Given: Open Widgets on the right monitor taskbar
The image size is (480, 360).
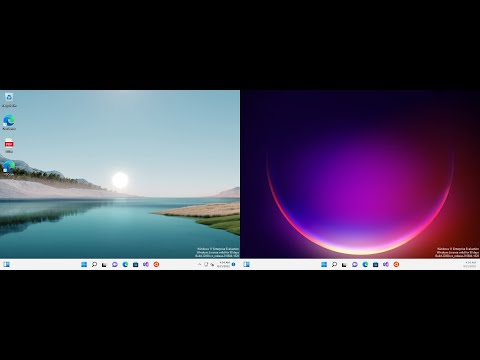Looking at the screenshot, I should [246, 264].
